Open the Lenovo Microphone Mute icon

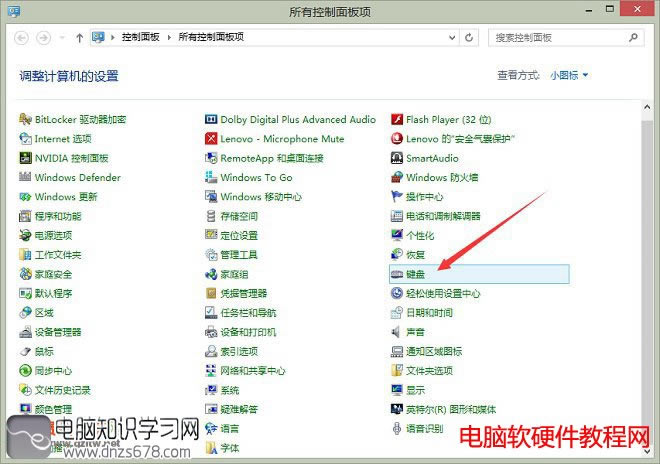pyautogui.click(x=211, y=139)
